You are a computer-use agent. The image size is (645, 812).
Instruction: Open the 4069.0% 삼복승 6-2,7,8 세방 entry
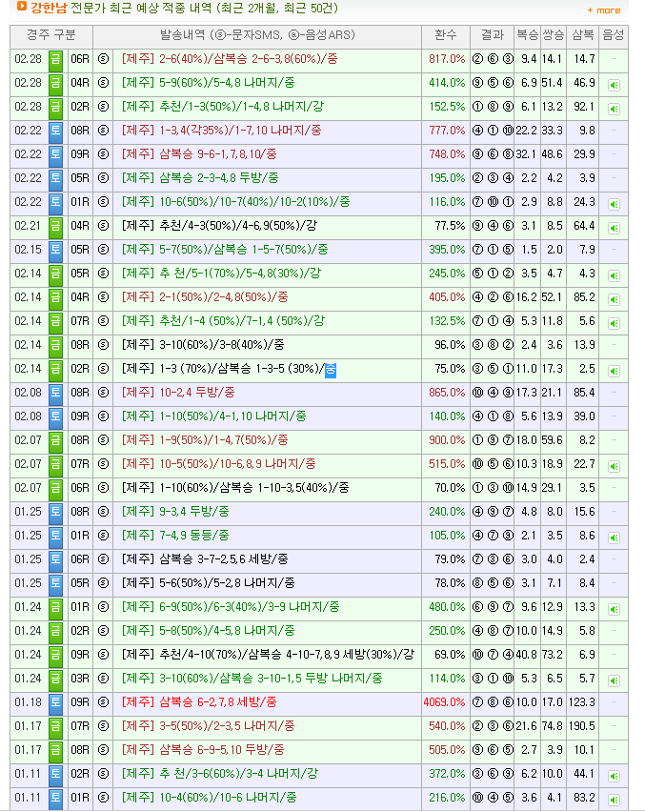[199, 702]
